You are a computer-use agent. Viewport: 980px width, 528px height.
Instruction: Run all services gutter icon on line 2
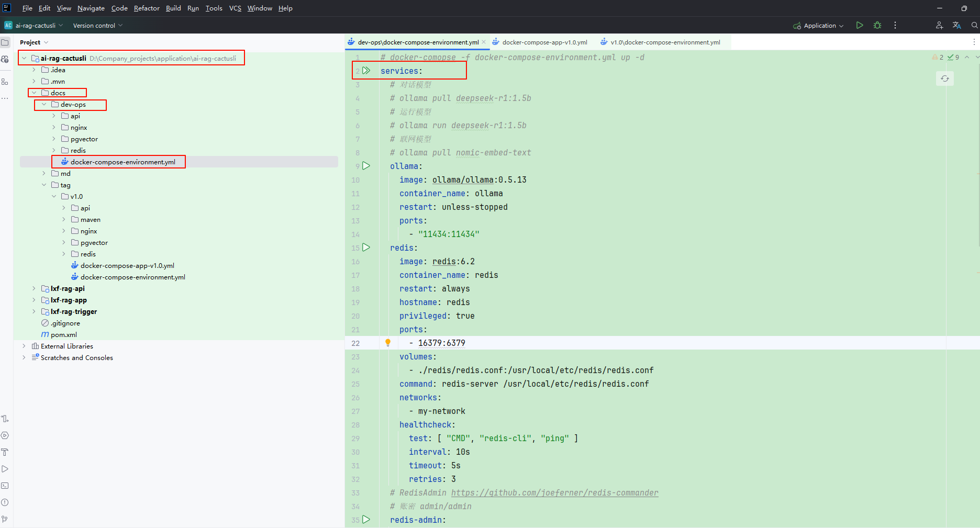click(x=366, y=71)
